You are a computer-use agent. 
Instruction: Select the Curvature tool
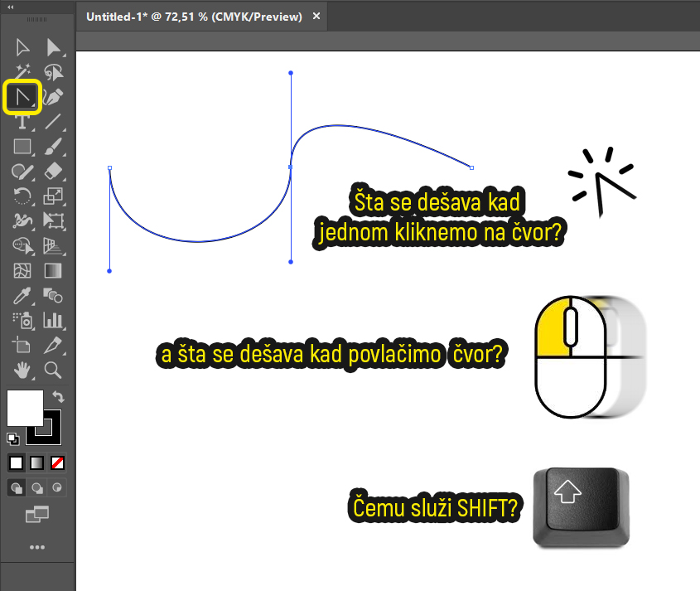[53, 96]
